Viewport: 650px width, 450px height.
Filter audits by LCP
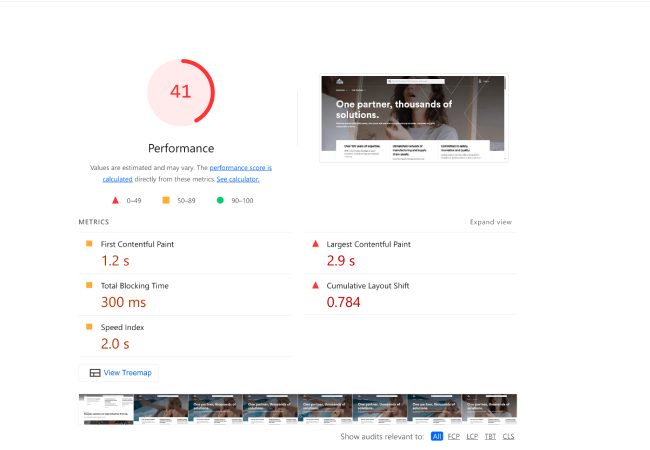click(472, 437)
